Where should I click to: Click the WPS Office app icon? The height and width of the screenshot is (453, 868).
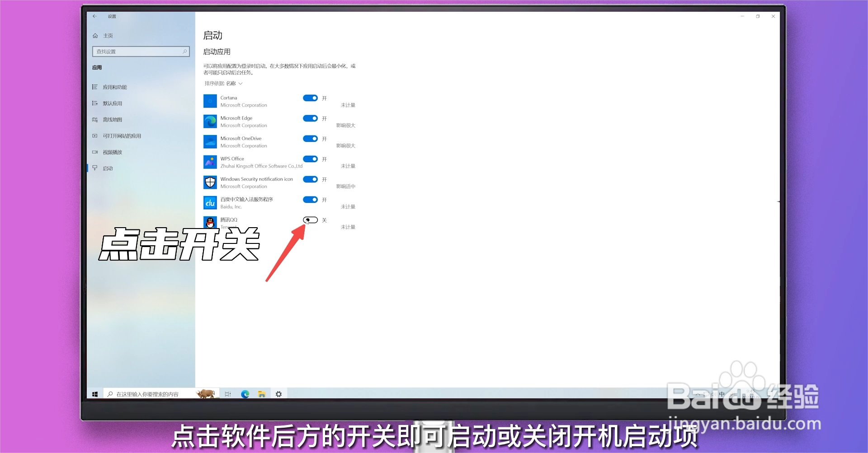point(210,162)
